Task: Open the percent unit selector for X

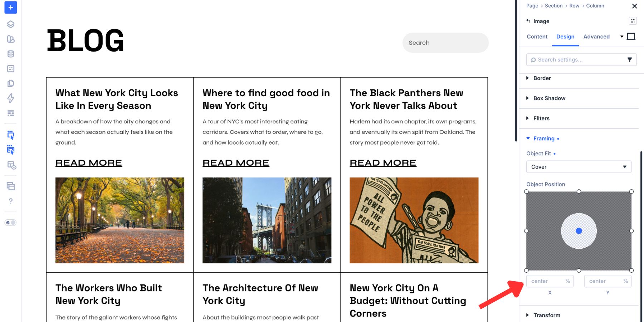Action: [568, 281]
